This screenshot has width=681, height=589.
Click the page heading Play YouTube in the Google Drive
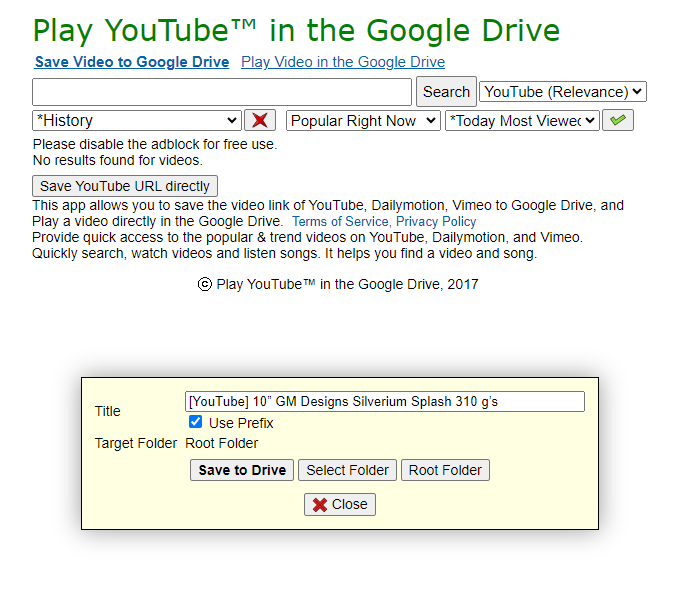pyautogui.click(x=296, y=30)
